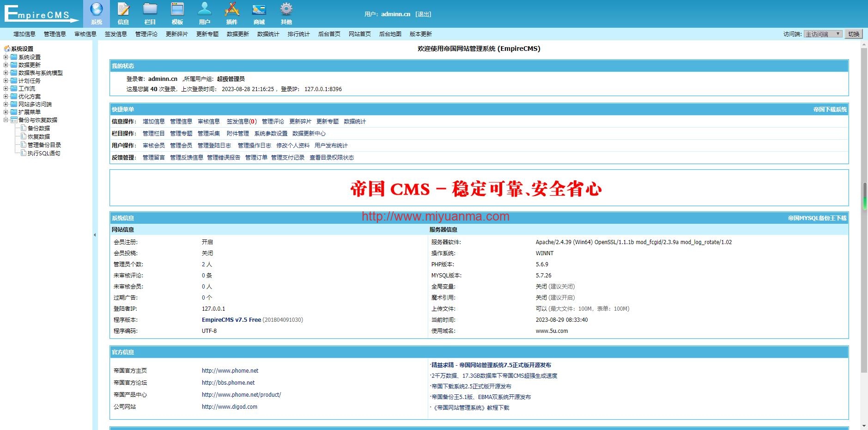Viewport: 868px width, 430px height.
Task: Expand the 数据表与系统模型 tree node
Action: click(6, 73)
